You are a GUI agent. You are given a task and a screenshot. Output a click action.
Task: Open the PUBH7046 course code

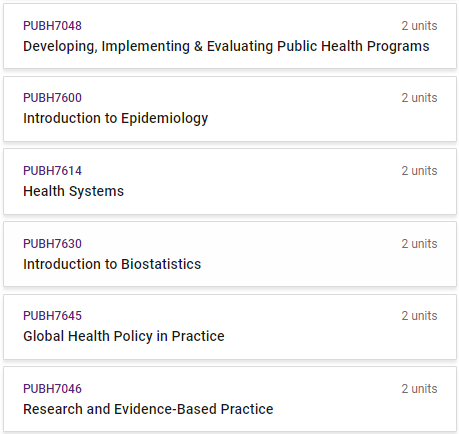[x=52, y=389]
